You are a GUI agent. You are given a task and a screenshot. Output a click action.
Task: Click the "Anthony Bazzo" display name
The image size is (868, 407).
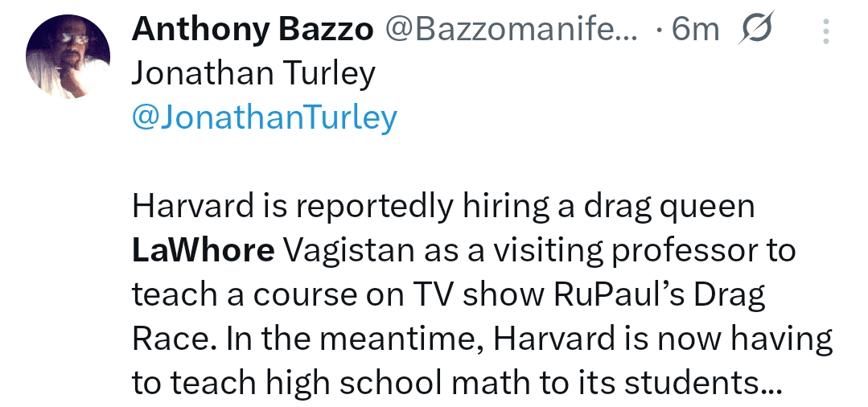coord(253,31)
